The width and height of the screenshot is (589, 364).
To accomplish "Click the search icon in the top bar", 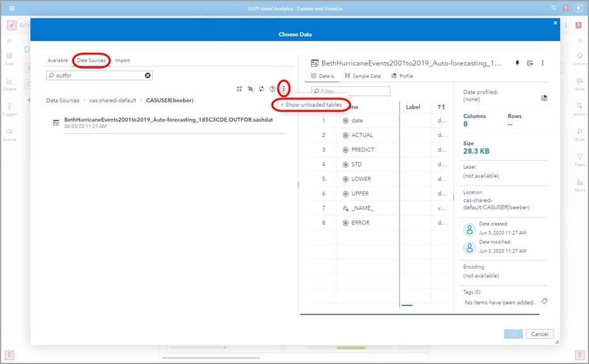I will click(554, 8).
